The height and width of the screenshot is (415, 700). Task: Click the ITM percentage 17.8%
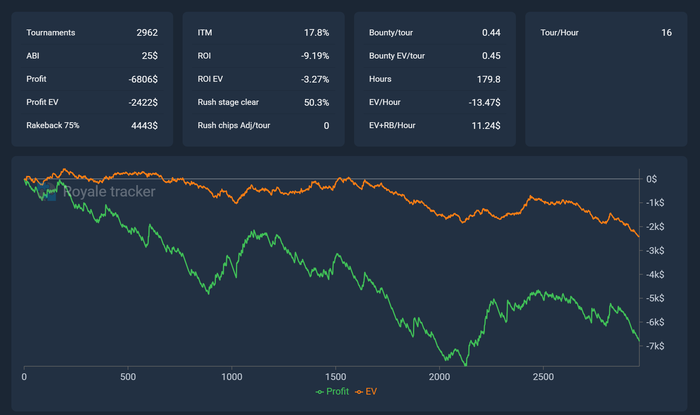click(316, 33)
